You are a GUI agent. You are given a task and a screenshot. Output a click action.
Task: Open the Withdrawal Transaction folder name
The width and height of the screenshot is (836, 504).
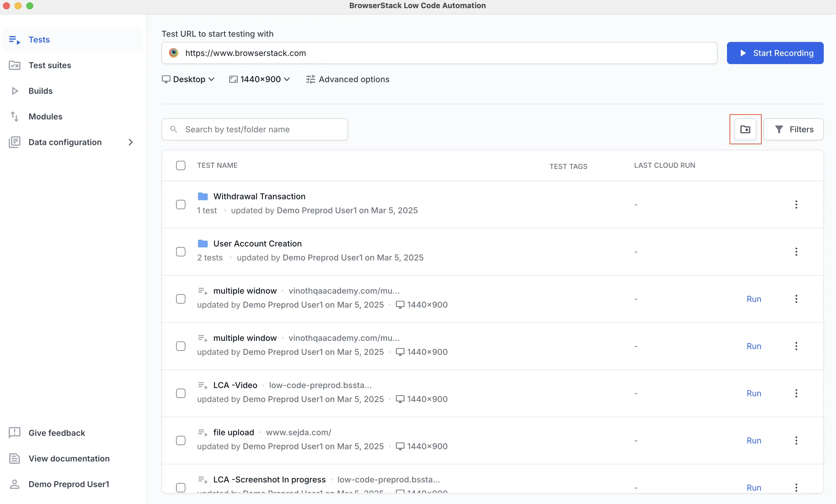(259, 196)
